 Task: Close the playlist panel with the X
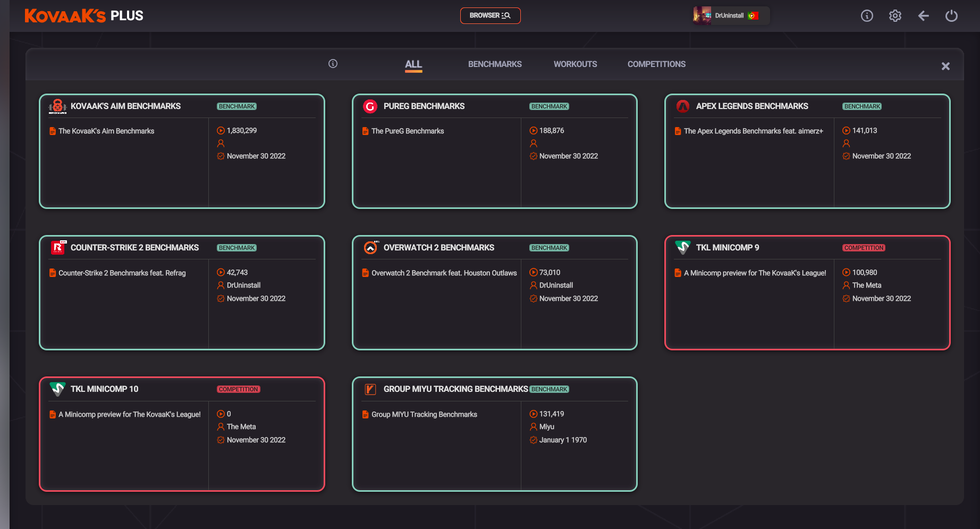[945, 66]
